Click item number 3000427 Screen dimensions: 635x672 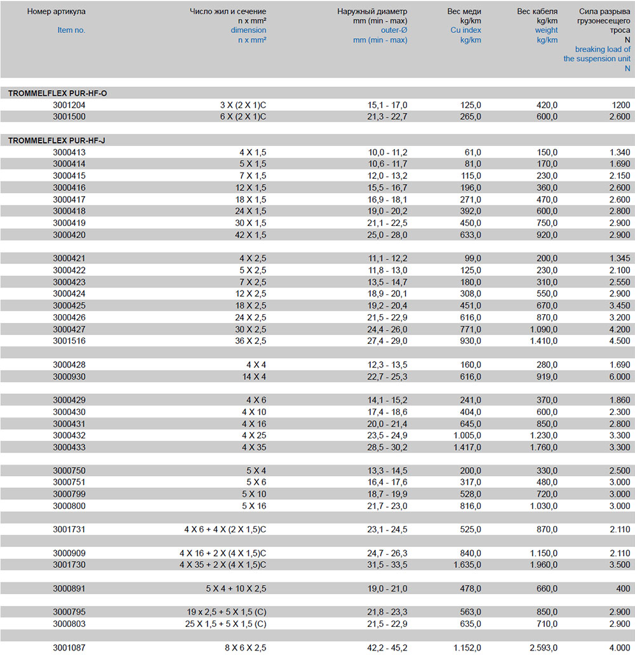tap(69, 329)
